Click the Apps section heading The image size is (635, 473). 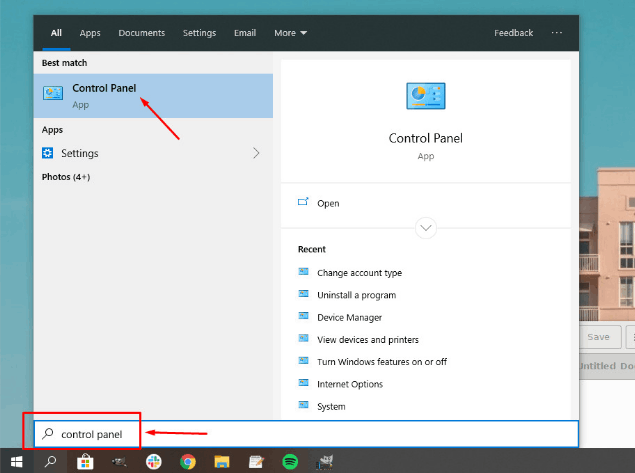(52, 130)
